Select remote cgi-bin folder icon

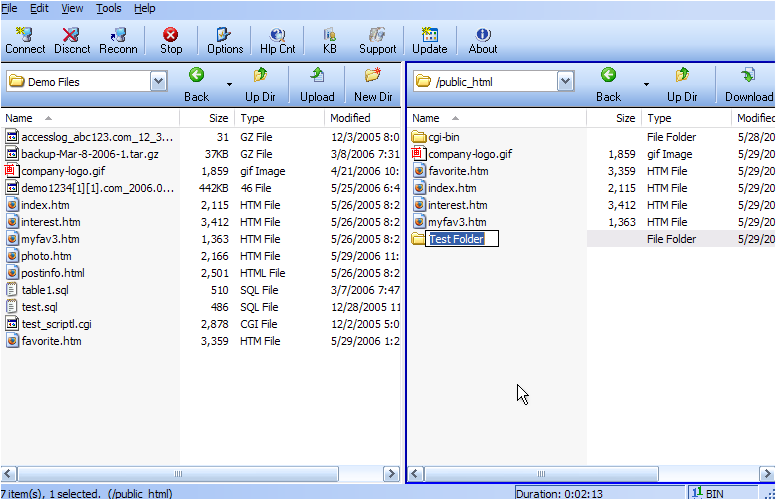click(419, 137)
